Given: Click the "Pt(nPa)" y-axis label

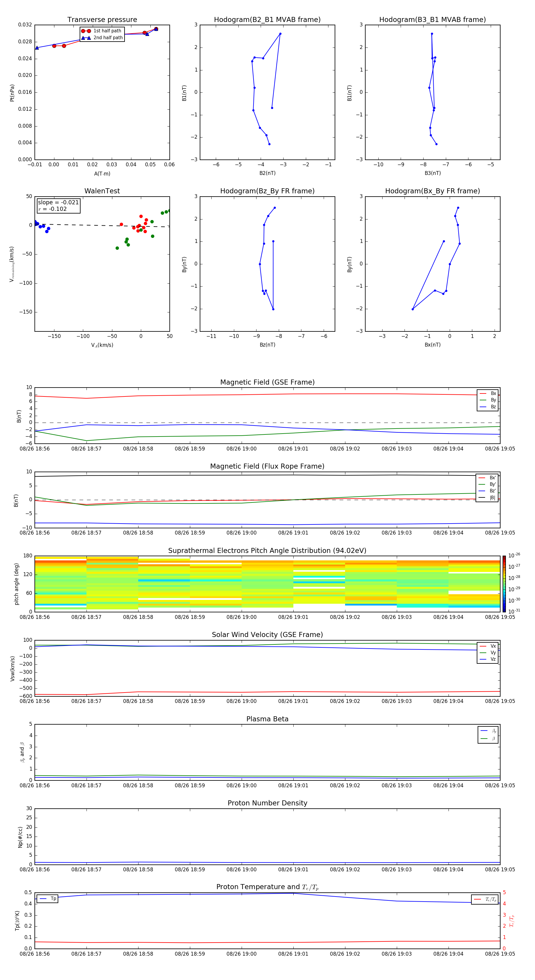Looking at the screenshot, I should pos(12,93).
